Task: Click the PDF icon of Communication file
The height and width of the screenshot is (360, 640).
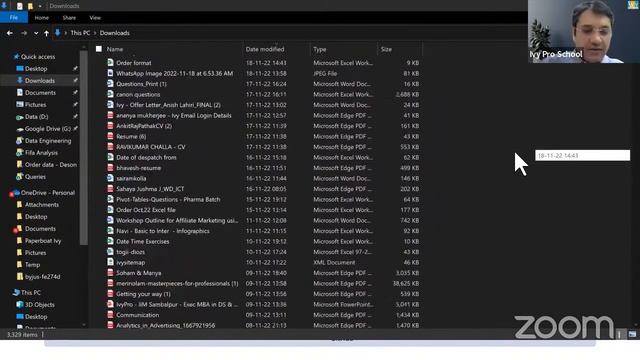Action: point(110,315)
